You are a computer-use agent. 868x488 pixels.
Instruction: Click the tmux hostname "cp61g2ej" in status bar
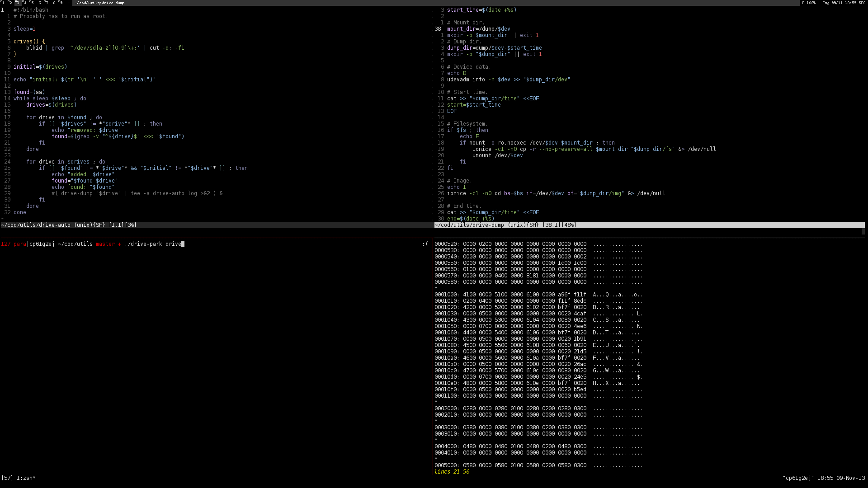tap(798, 478)
